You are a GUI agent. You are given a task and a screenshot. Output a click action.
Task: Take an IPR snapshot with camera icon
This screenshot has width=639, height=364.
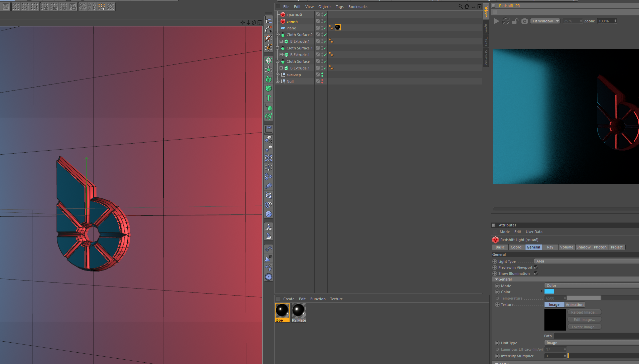(525, 21)
